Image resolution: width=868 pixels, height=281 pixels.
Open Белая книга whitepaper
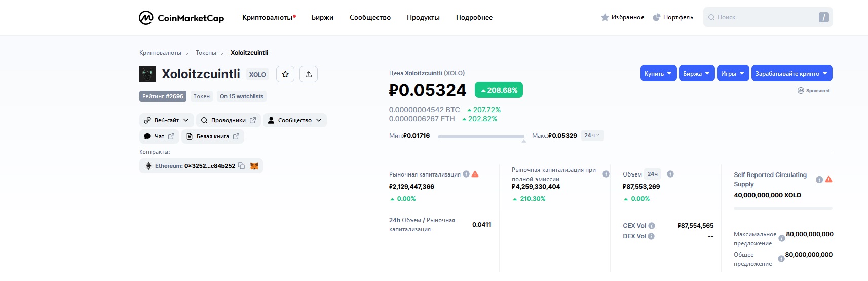213,136
